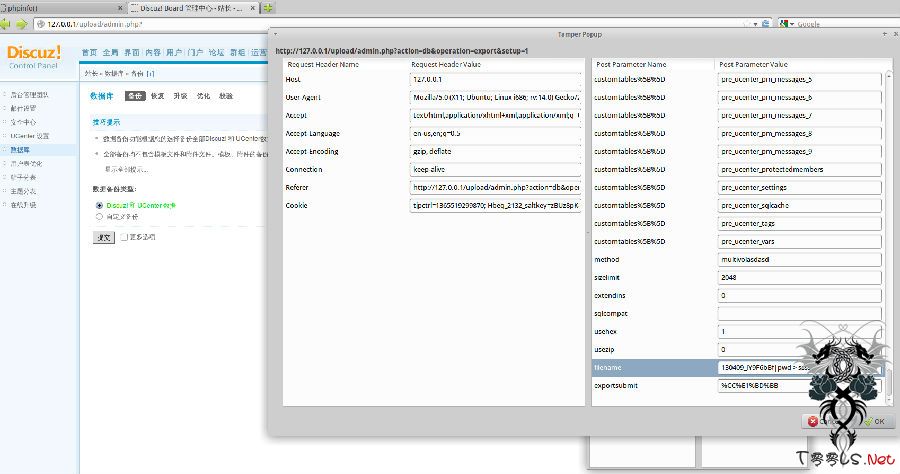Image resolution: width=900 pixels, height=474 pixels.
Task: Open the 门户 top navigation item
Action: click(195, 52)
